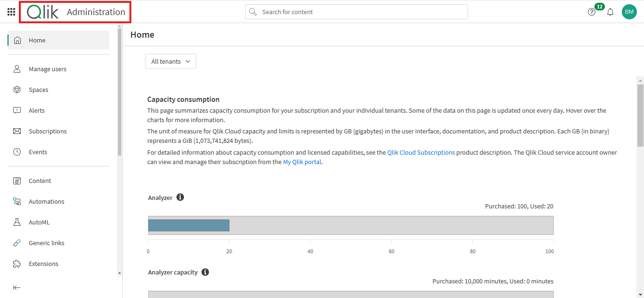The height and width of the screenshot is (298, 644).
Task: Show the Analyzer capacity info tooltip
Action: coord(205,272)
